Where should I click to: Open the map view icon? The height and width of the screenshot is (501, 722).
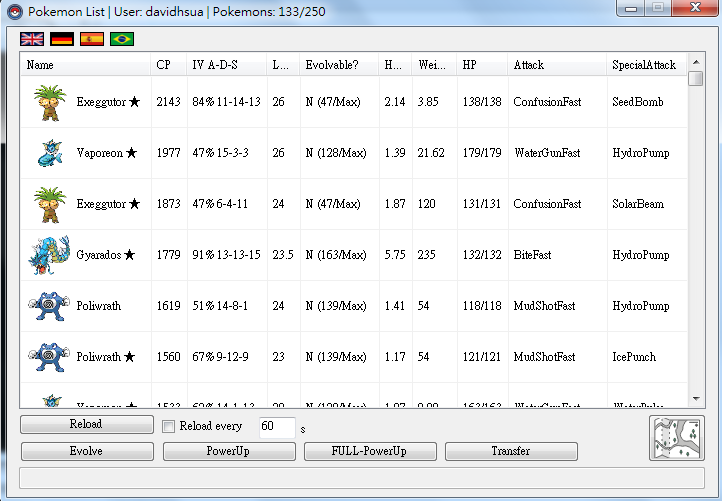click(676, 437)
